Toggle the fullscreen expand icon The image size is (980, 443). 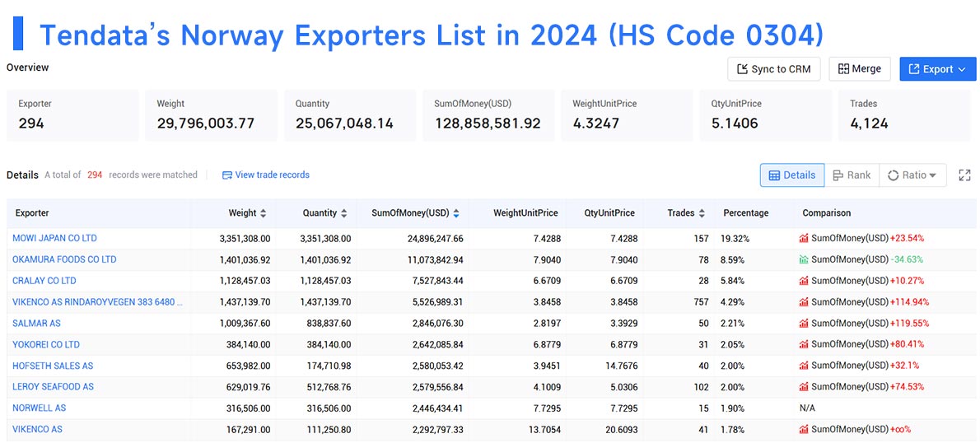tap(964, 175)
